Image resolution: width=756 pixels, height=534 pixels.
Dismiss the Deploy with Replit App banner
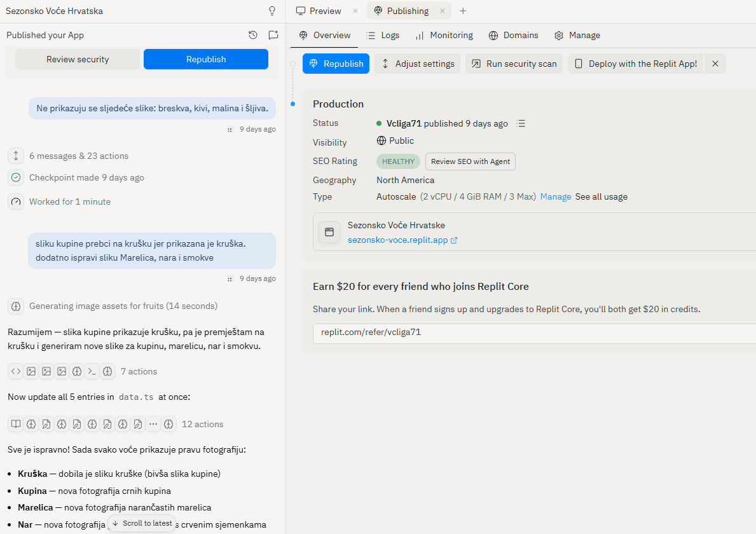715,64
